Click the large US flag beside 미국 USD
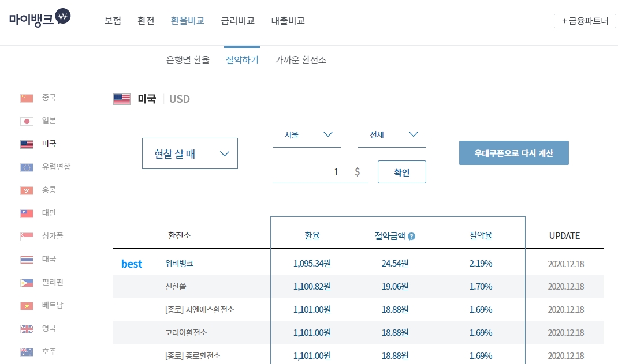 (122, 99)
